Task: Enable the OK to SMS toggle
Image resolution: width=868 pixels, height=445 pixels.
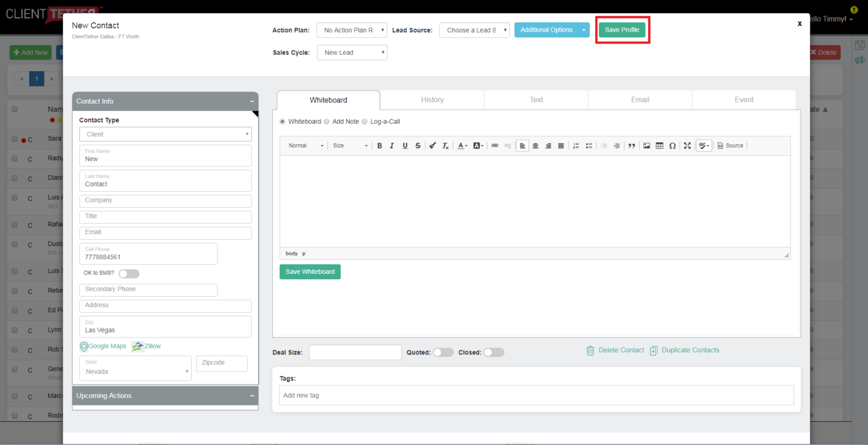Action: click(x=129, y=274)
